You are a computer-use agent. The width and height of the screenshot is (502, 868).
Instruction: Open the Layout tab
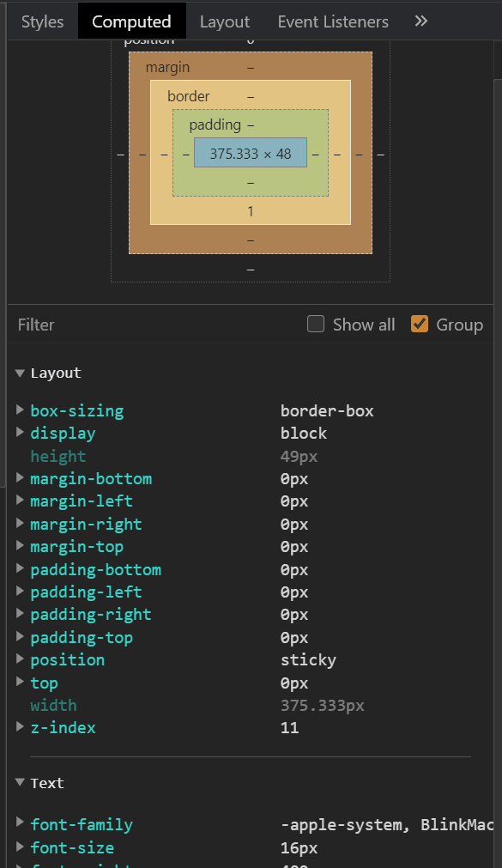point(225,21)
